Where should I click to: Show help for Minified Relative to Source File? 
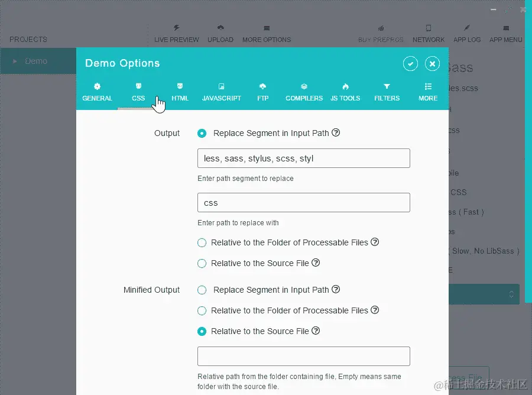click(316, 331)
